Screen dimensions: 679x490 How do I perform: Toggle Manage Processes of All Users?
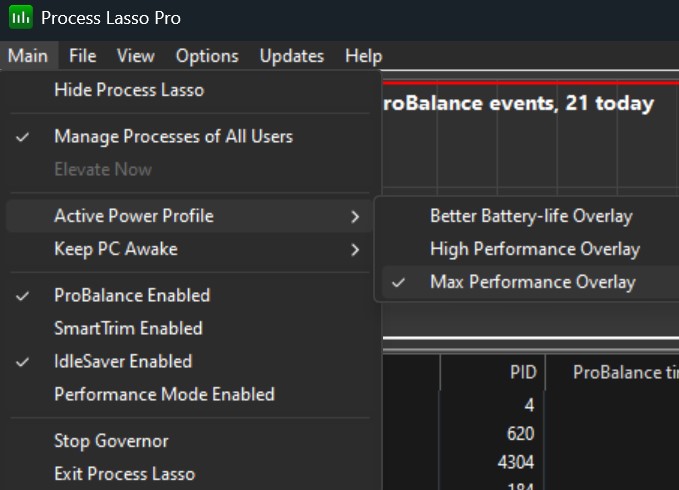(173, 136)
